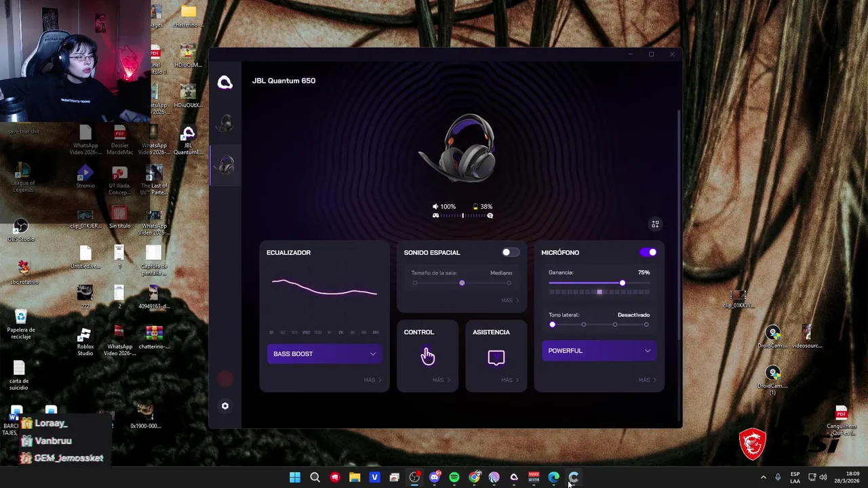Select the large room size point
868x488 pixels.
(x=509, y=283)
